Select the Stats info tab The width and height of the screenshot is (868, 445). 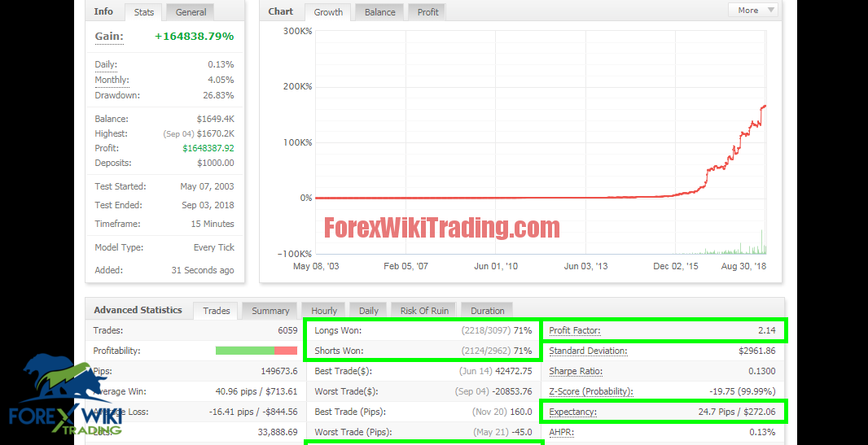tap(144, 12)
